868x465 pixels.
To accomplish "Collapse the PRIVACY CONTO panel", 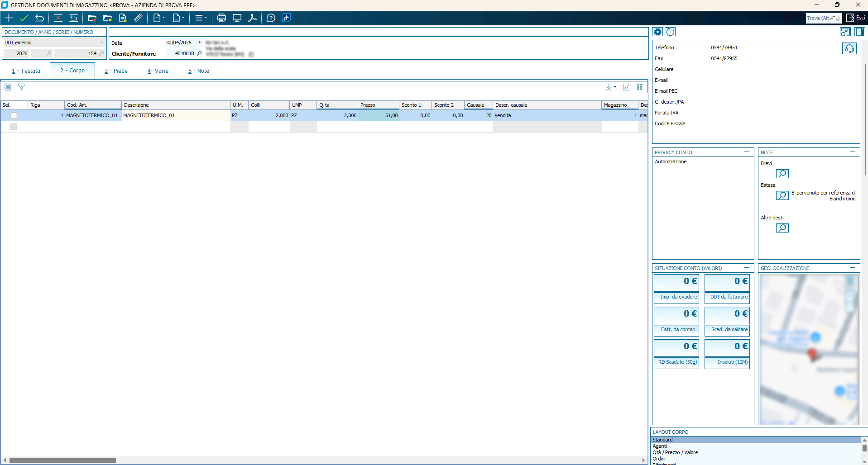I will (x=747, y=152).
